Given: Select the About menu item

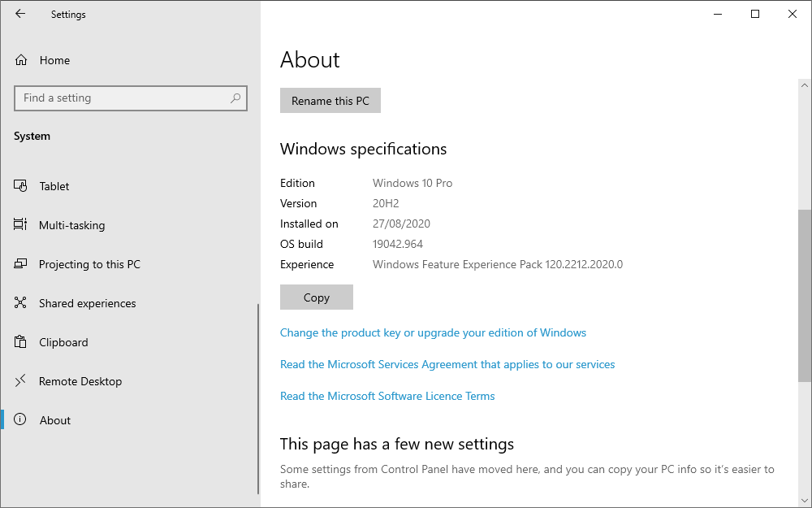Looking at the screenshot, I should click(x=55, y=420).
